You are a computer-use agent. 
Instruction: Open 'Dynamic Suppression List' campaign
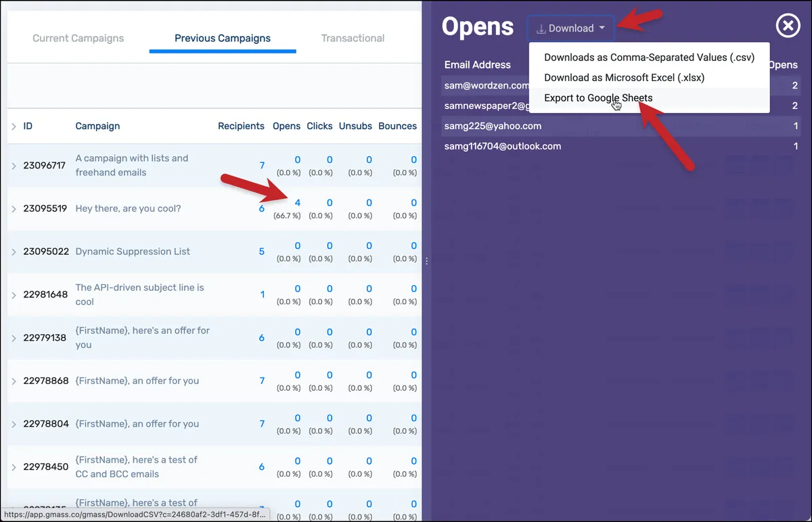[x=133, y=252]
